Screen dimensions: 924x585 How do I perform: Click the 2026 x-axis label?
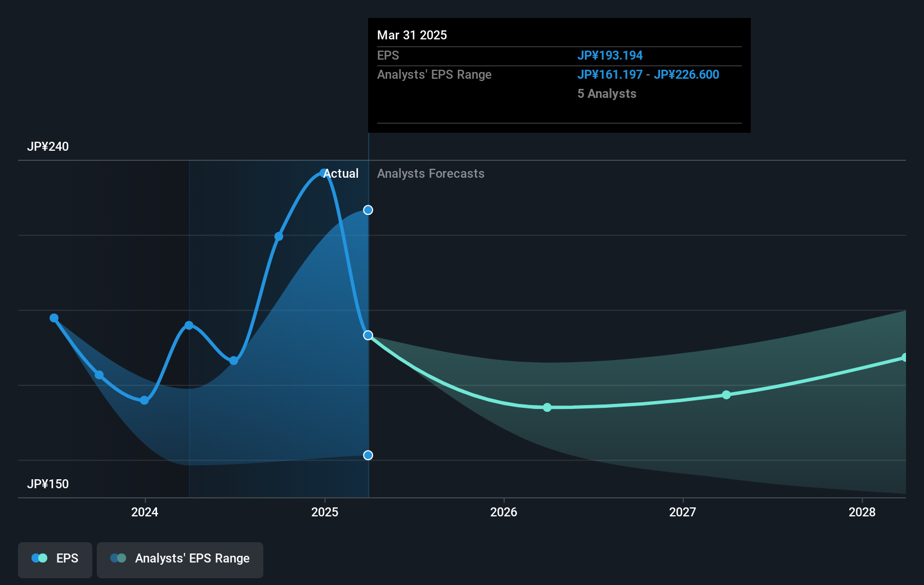pos(504,512)
